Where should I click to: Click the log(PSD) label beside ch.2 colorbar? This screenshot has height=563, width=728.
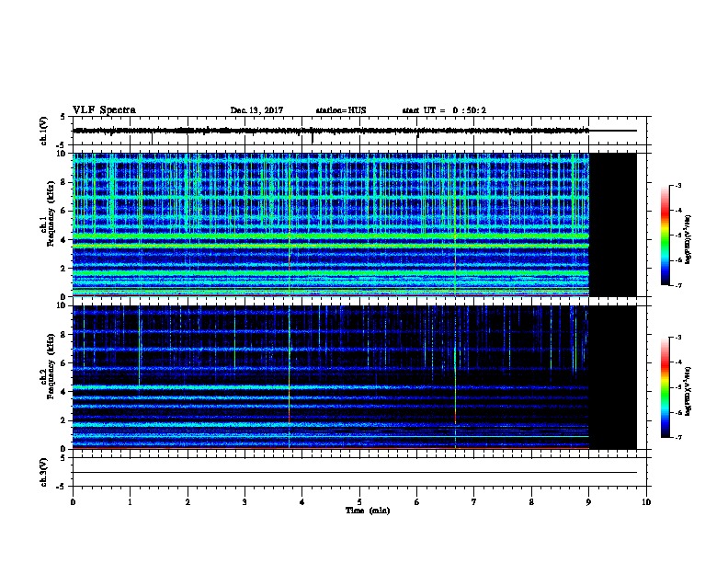coord(688,392)
